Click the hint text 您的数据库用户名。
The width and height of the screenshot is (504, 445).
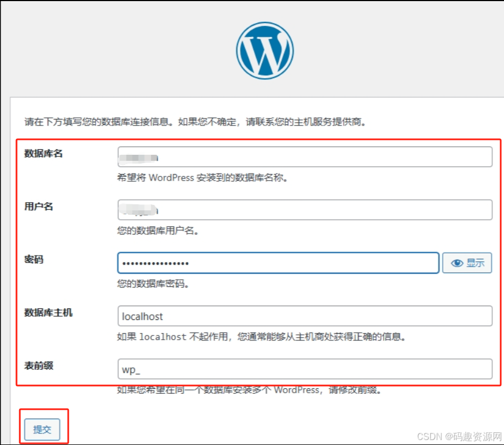pos(158,230)
